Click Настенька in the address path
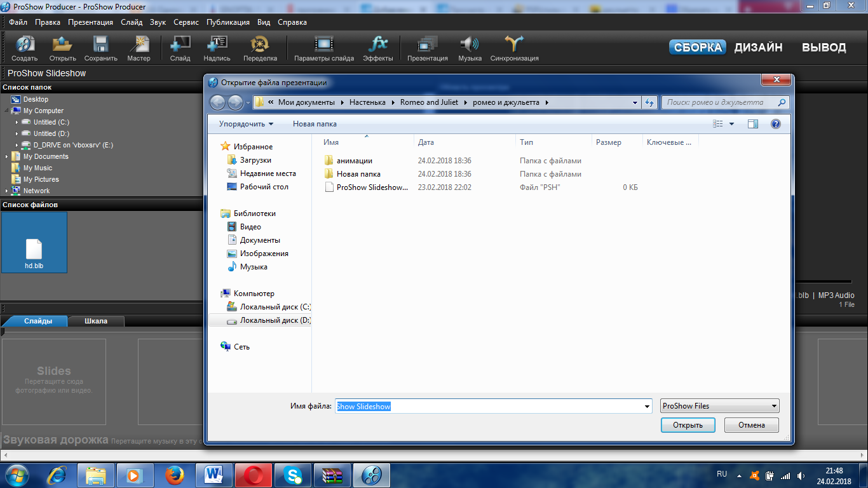 pos(367,102)
